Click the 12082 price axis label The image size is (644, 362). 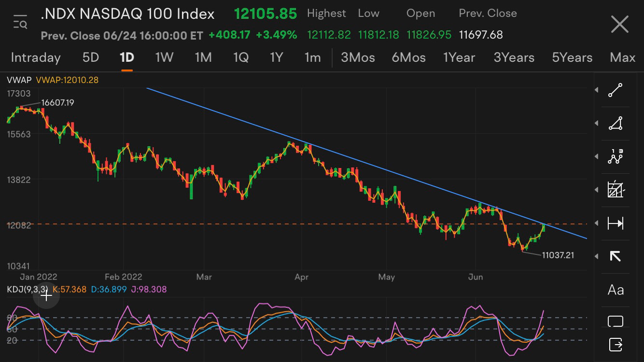coord(19,225)
